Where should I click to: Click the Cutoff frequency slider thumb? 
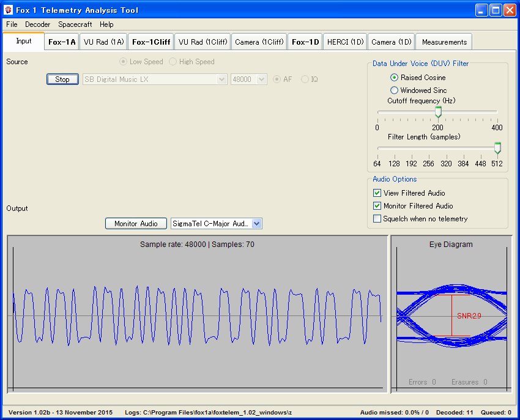click(438, 112)
